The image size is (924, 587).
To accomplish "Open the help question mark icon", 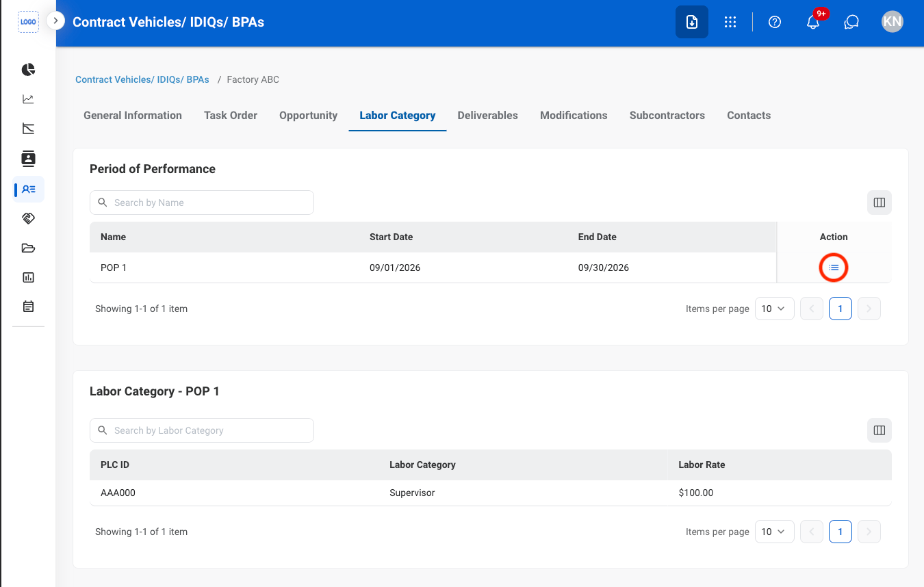I will pyautogui.click(x=775, y=22).
